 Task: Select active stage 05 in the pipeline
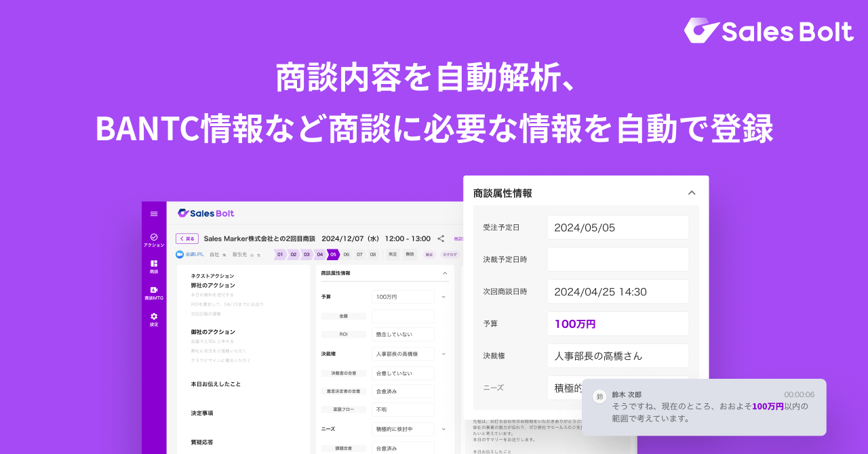333,255
